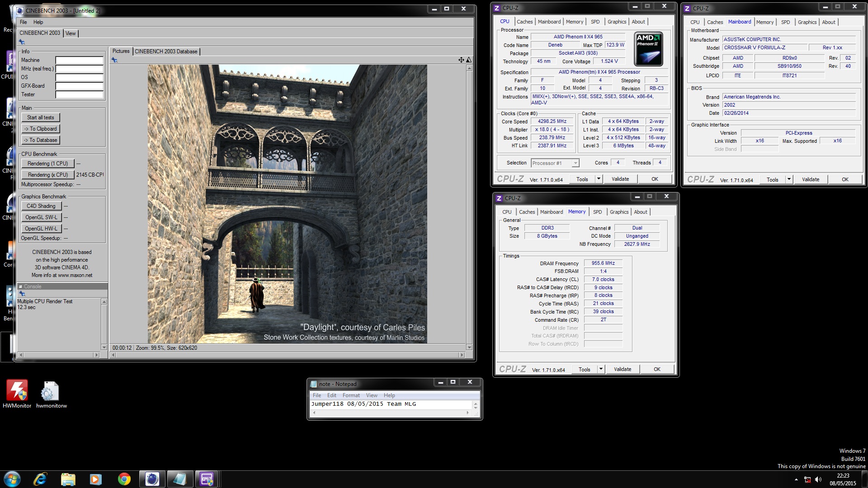Click the move-cross icon in Pictures panel

click(461, 60)
